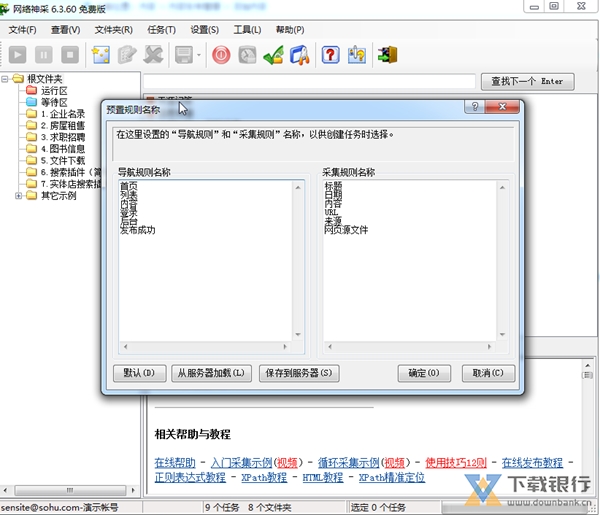Select the 等待区 folder
This screenshot has width=600, height=515.
click(54, 102)
